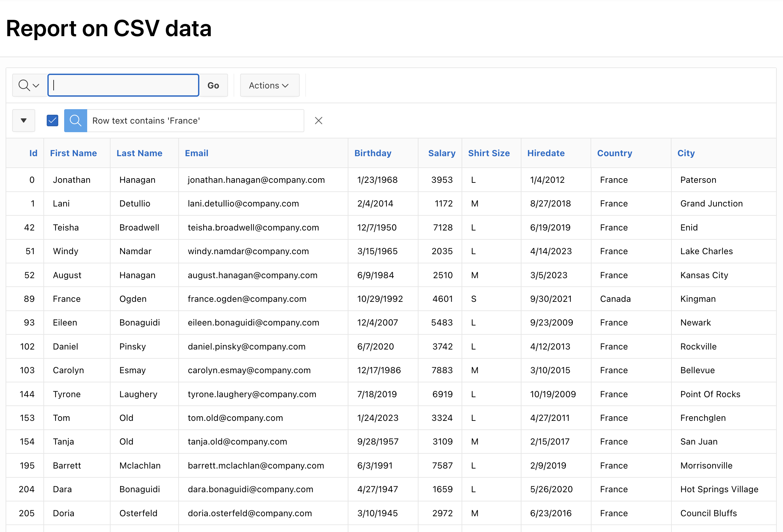Focus the search text input field
The width and height of the screenshot is (783, 532).
[123, 85]
